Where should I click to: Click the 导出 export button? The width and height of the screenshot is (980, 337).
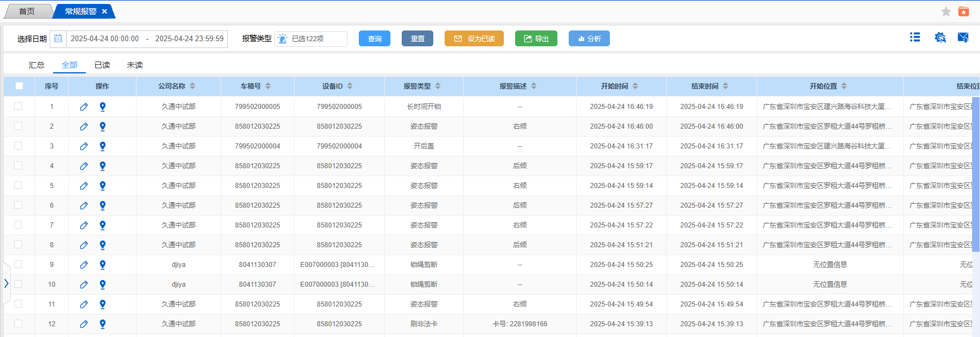pos(536,38)
